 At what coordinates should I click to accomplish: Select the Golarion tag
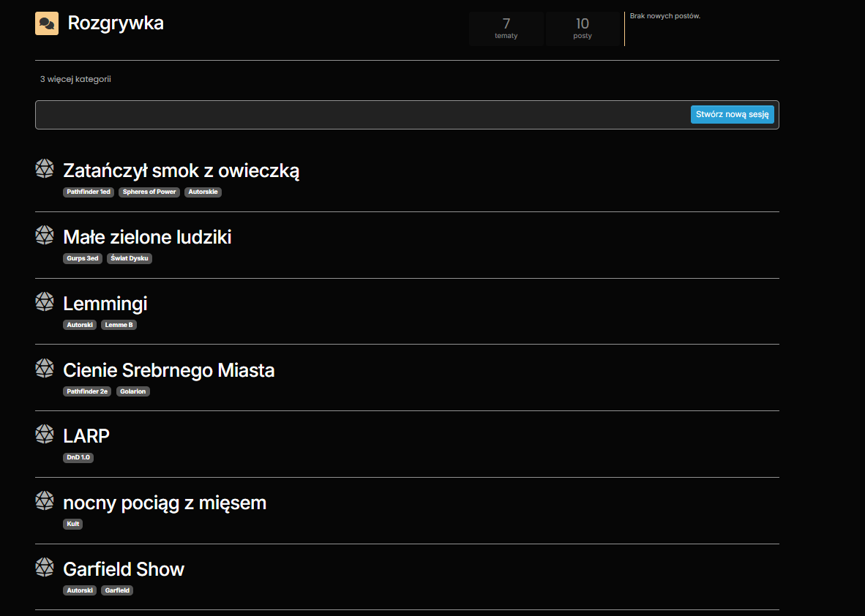click(x=133, y=391)
